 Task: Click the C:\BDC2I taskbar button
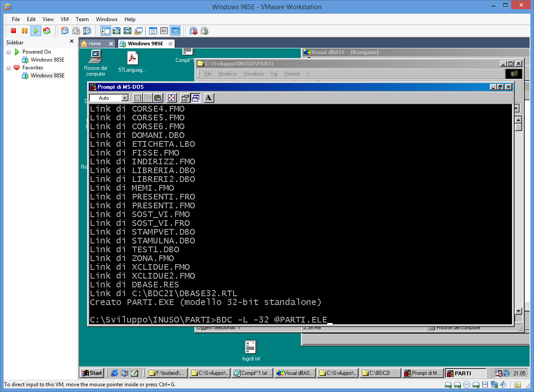(380, 373)
